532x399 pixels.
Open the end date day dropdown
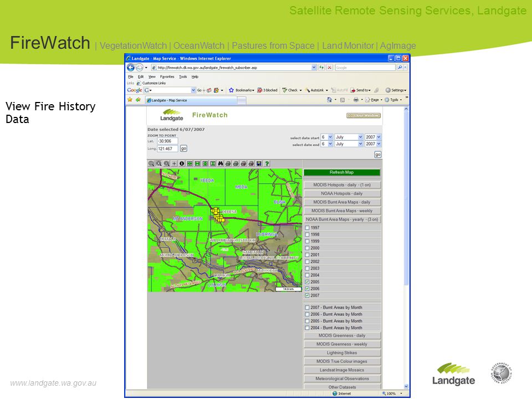[x=327, y=144]
